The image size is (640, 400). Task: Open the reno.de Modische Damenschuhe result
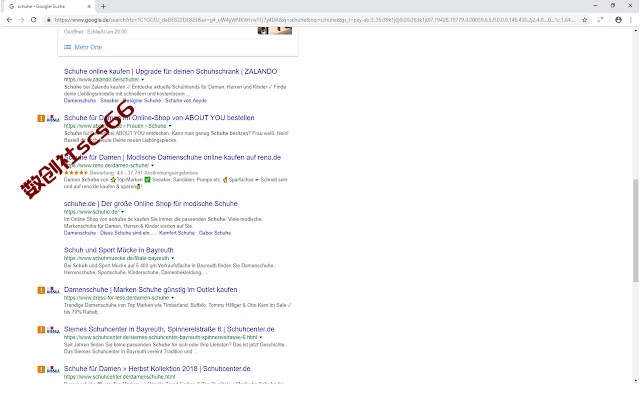[x=172, y=157]
